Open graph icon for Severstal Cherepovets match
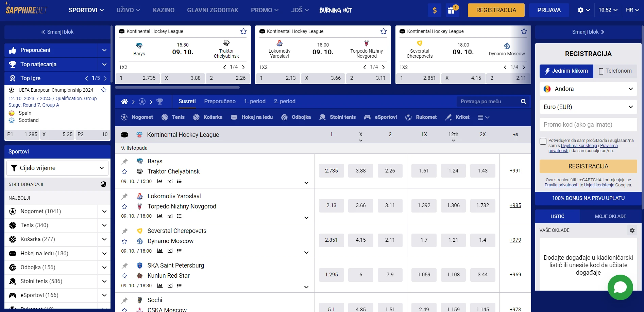Viewport: 644px width, 312px height. pyautogui.click(x=170, y=251)
